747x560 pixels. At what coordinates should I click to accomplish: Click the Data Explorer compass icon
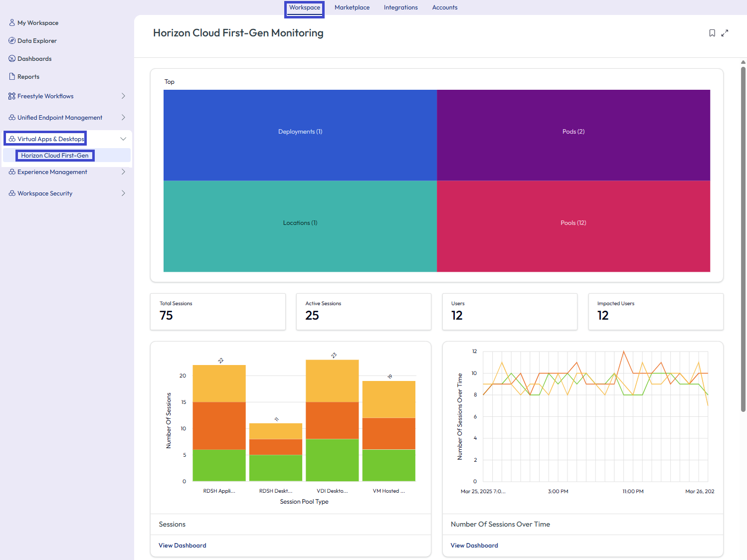click(x=12, y=40)
